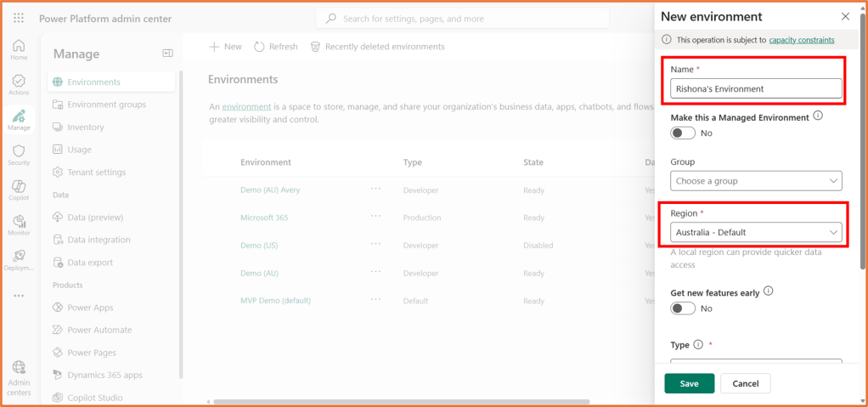Click info icon next to Type label

tap(698, 344)
